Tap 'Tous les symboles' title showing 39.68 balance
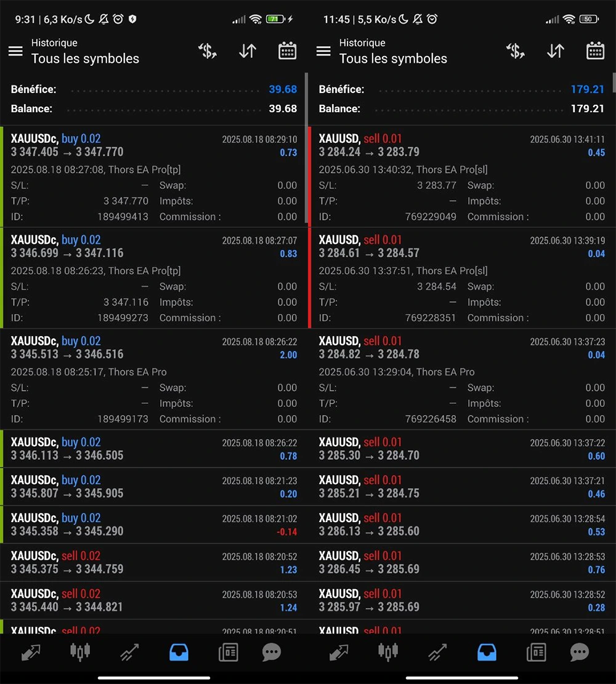 pos(85,58)
